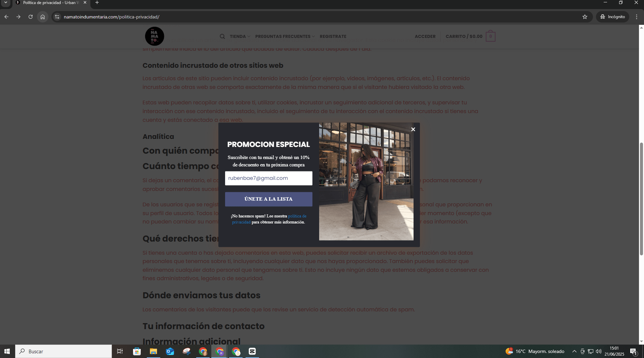
Task: Open the Chrome three-dot menu
Action: point(637,17)
